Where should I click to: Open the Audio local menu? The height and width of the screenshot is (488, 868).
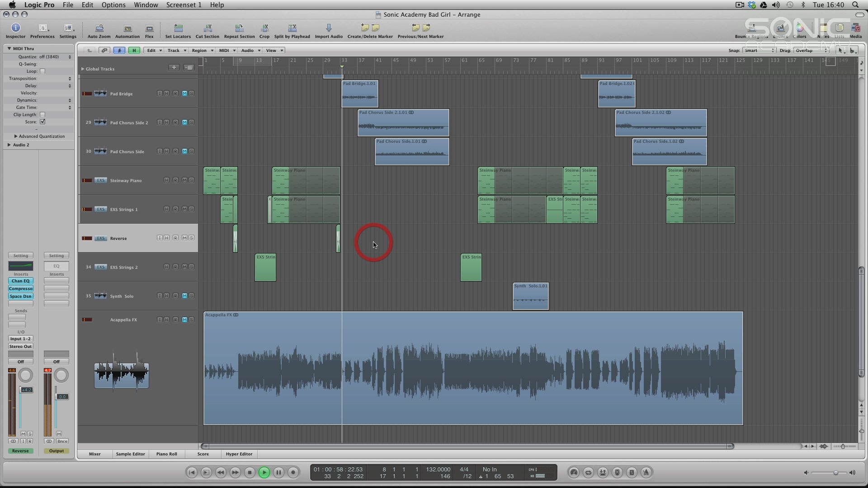point(250,50)
